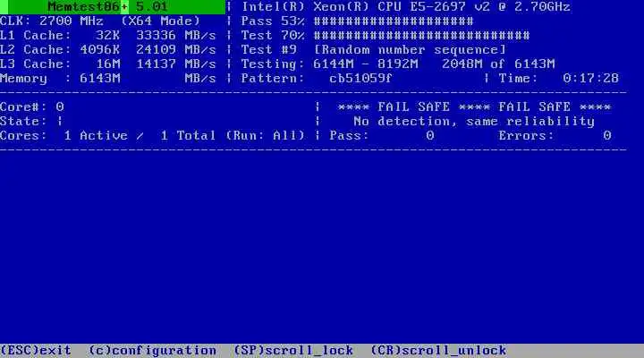Click the Testing range 6144M - 8192M
The image size is (644, 358).
point(366,64)
